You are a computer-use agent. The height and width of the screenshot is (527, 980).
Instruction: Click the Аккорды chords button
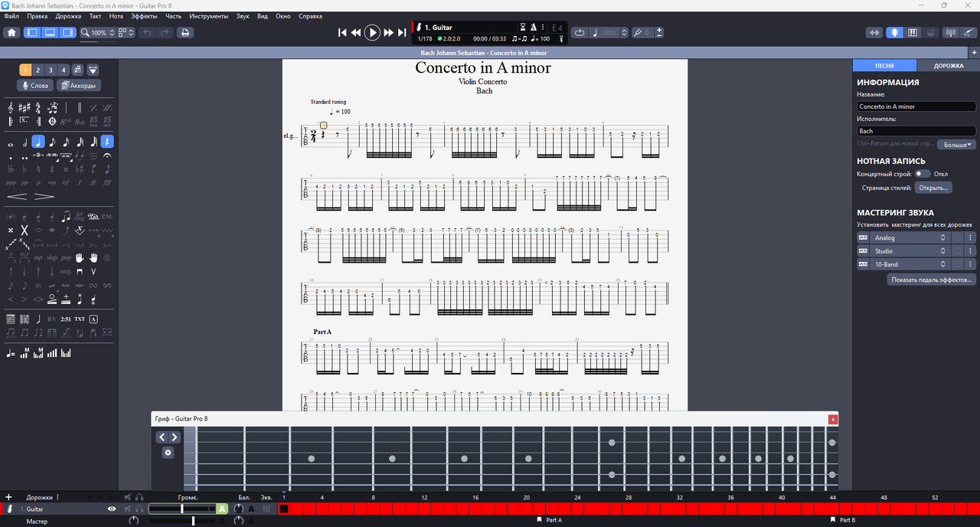79,86
